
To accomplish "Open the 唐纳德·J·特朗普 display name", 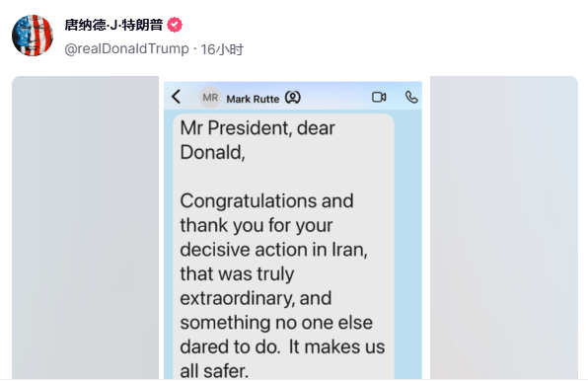I will coord(113,25).
